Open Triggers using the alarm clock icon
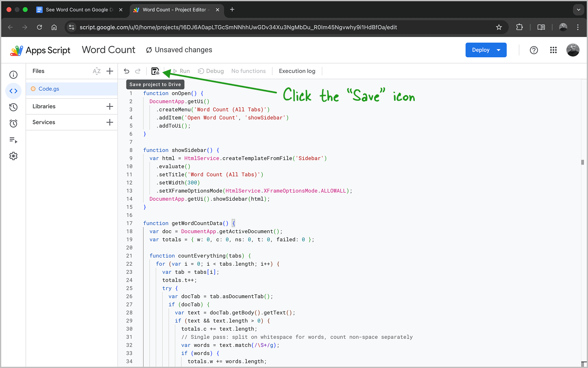The image size is (588, 368). click(x=13, y=123)
